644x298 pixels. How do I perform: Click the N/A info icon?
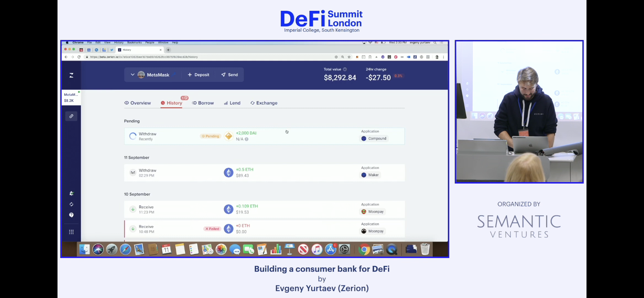pos(247,139)
